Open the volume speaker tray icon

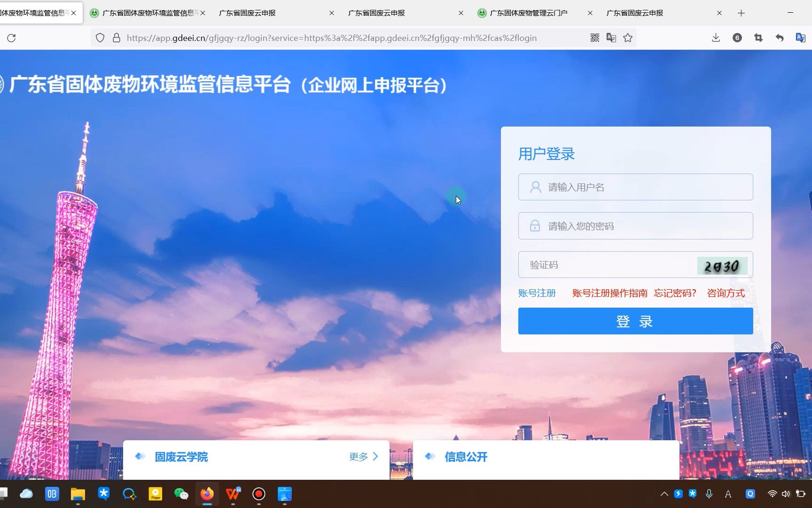(x=786, y=494)
